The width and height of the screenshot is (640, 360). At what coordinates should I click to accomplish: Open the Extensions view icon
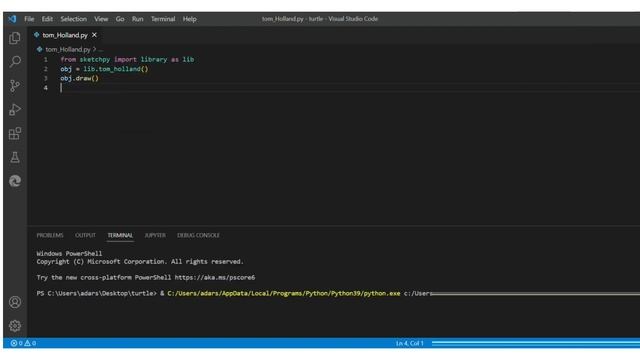(15, 133)
